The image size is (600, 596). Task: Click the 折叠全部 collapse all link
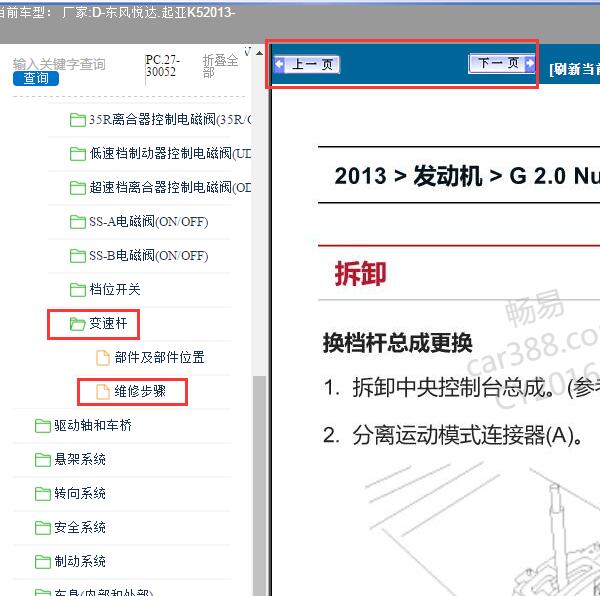(x=220, y=66)
